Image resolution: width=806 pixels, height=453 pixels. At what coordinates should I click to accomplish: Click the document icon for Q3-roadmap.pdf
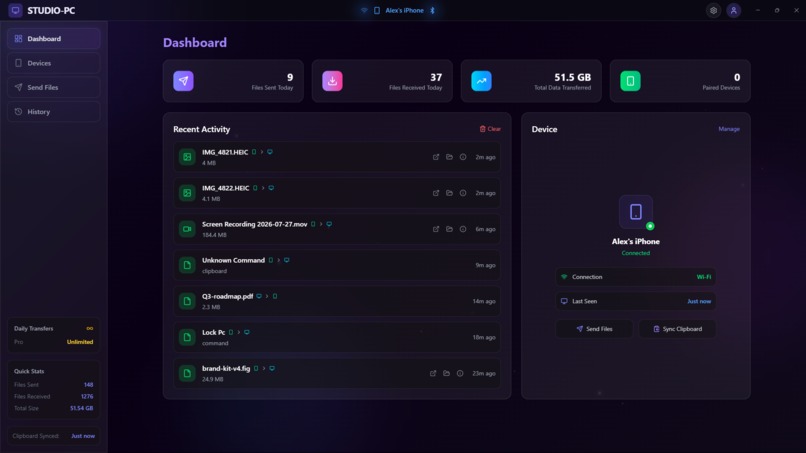187,301
